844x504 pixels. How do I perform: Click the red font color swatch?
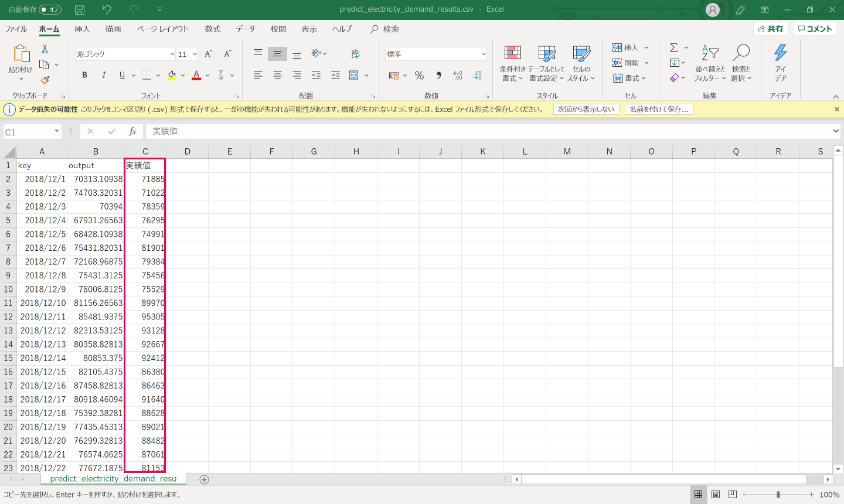tap(196, 75)
